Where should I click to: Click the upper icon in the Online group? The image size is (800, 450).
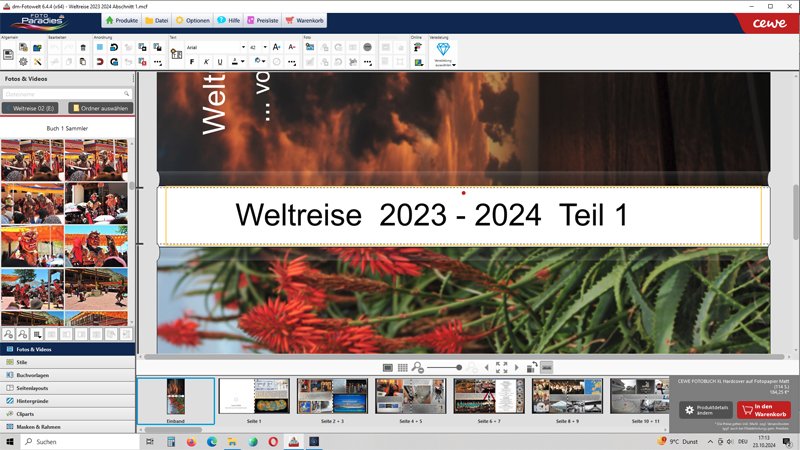coord(418,47)
